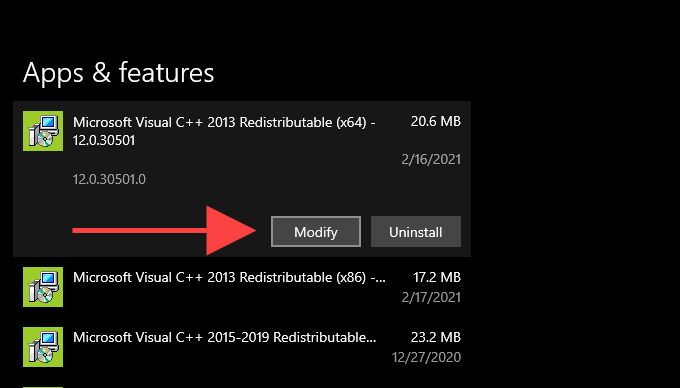Click the Visual C++ 2013 (x86) installer icon

point(43,287)
